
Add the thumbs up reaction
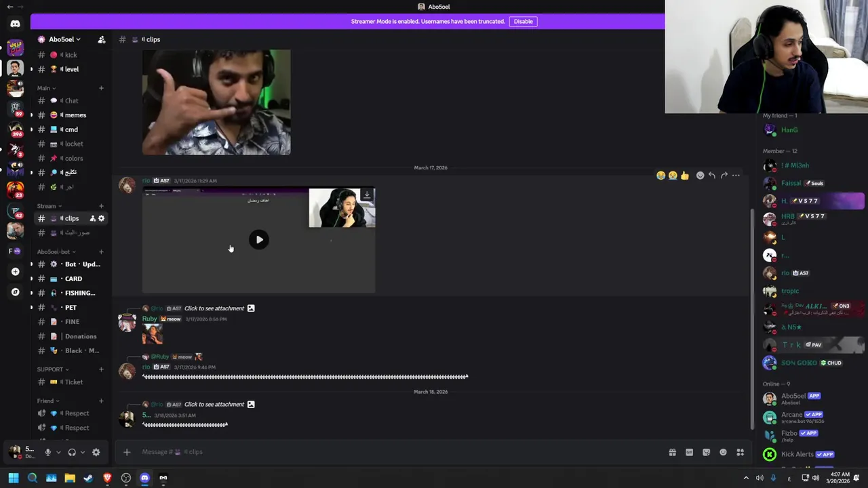pos(685,176)
